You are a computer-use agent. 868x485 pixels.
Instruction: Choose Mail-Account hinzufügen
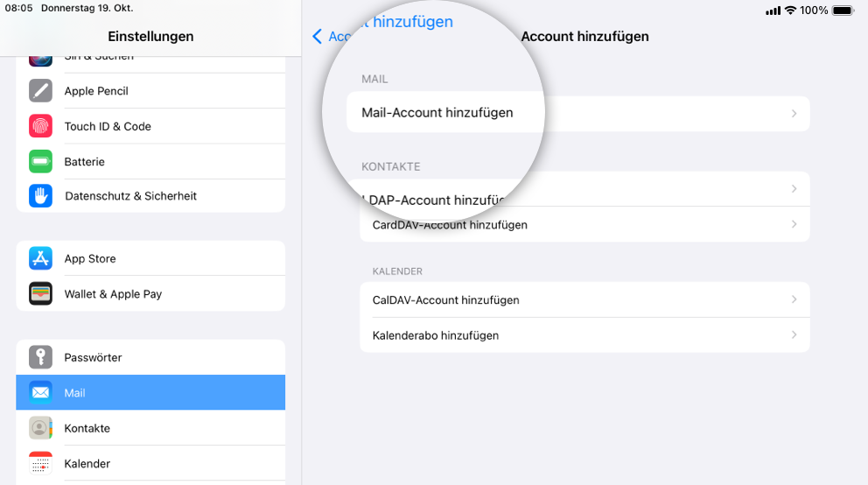[577, 113]
